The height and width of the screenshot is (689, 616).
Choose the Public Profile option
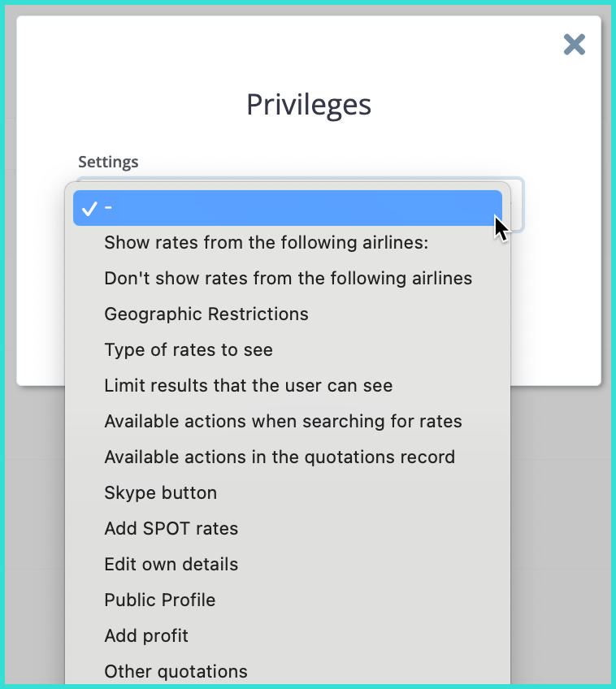pyautogui.click(x=160, y=600)
